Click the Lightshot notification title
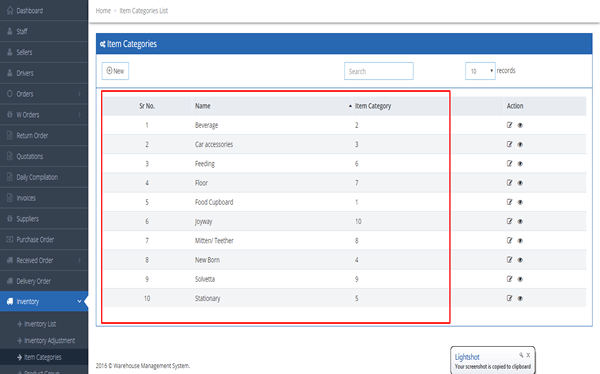 point(467,357)
